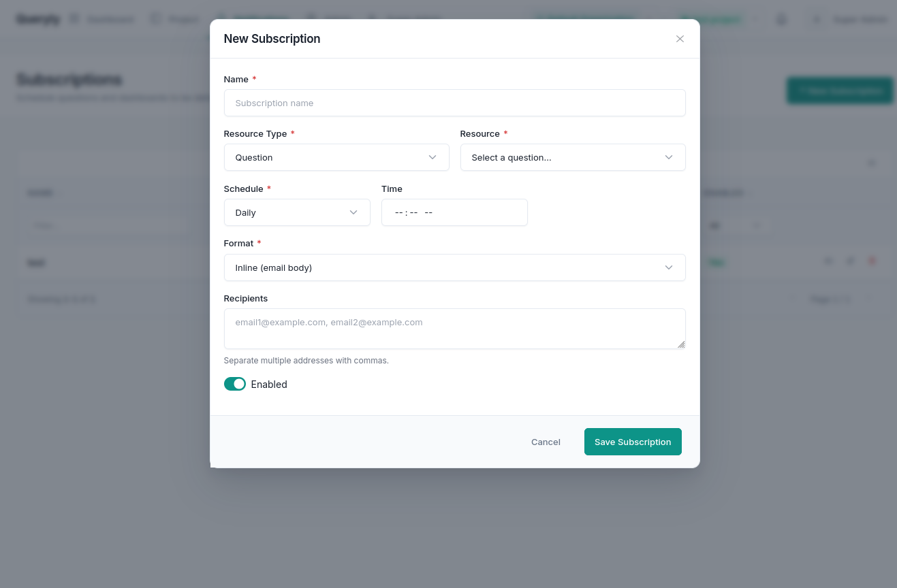Click inside the Subscription name field
Image resolution: width=897 pixels, height=588 pixels.
pos(454,103)
